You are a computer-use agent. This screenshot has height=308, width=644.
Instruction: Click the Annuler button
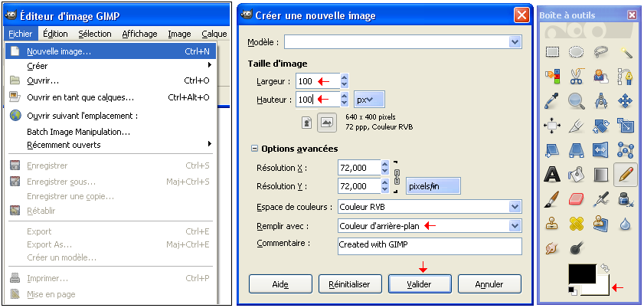pos(489,284)
